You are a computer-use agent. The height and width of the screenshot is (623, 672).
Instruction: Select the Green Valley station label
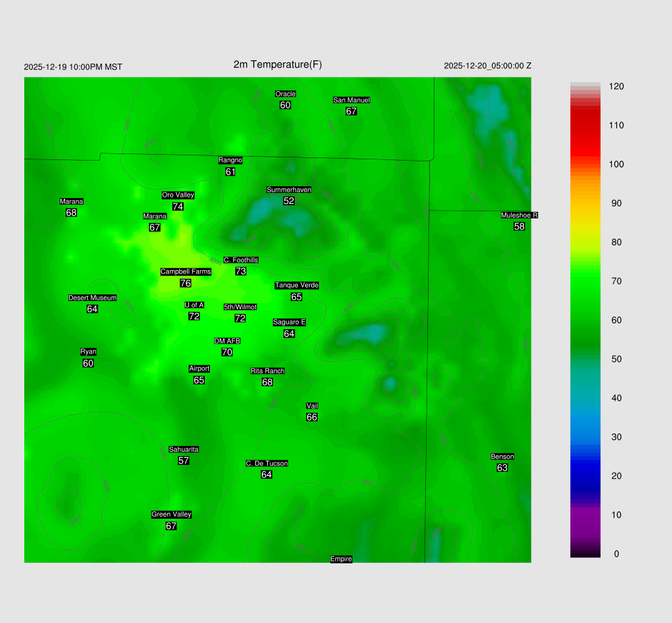(x=171, y=515)
